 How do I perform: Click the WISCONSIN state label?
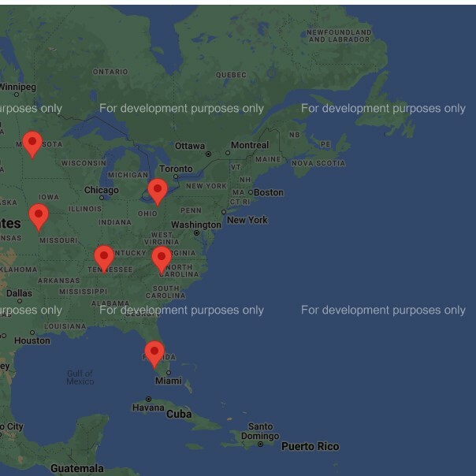pyautogui.click(x=84, y=163)
